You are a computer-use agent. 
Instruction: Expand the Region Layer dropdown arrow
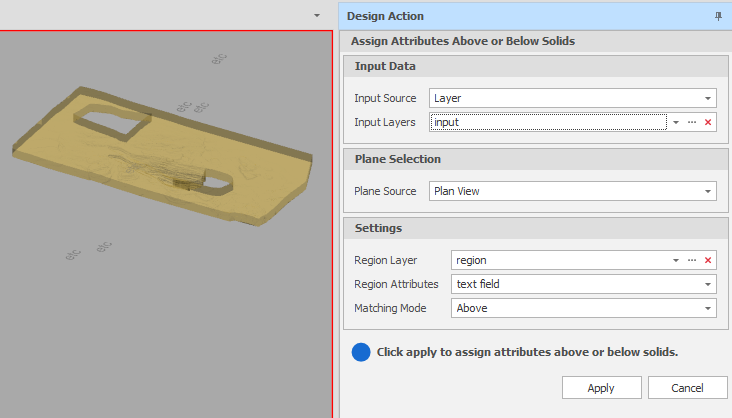click(x=676, y=260)
